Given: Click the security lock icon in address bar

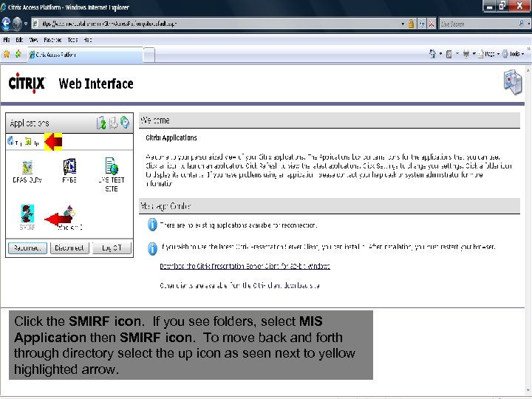Looking at the screenshot, I should (411, 24).
